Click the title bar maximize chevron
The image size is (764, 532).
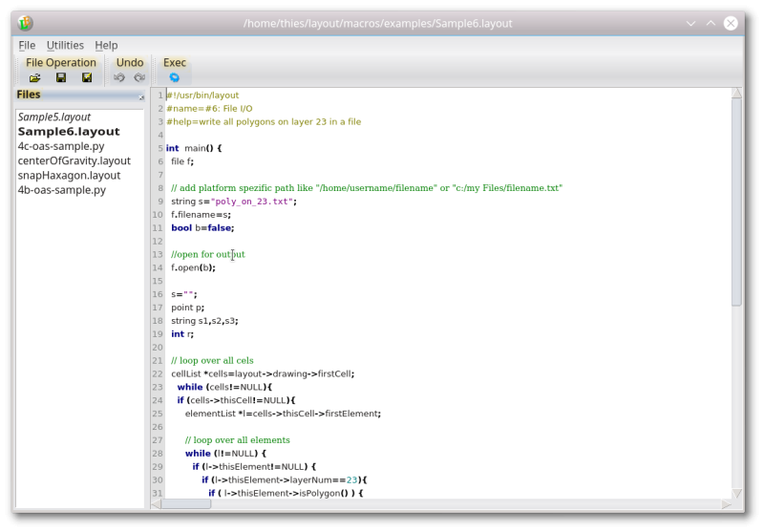[x=711, y=23]
